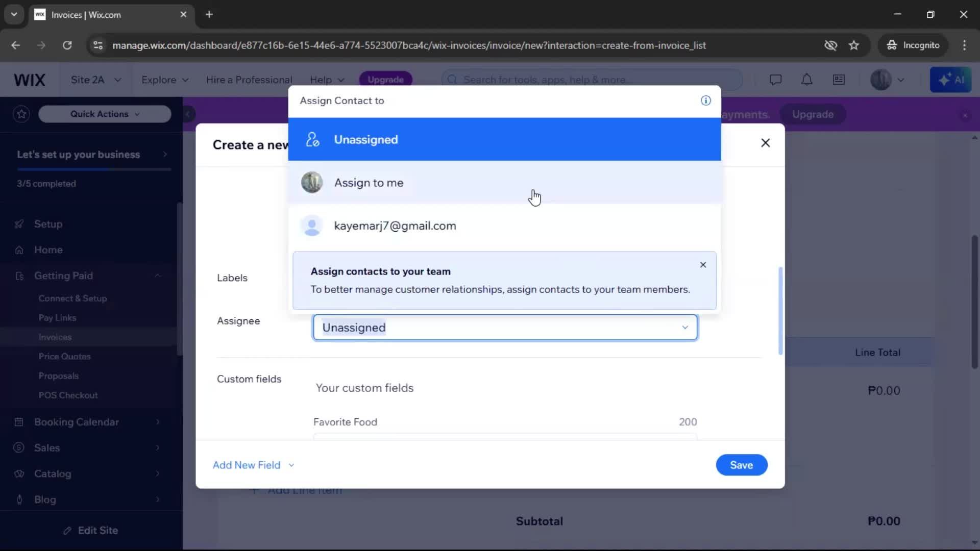Collapse the Getting Paid section
The height and width of the screenshot is (551, 980).
(x=158, y=275)
